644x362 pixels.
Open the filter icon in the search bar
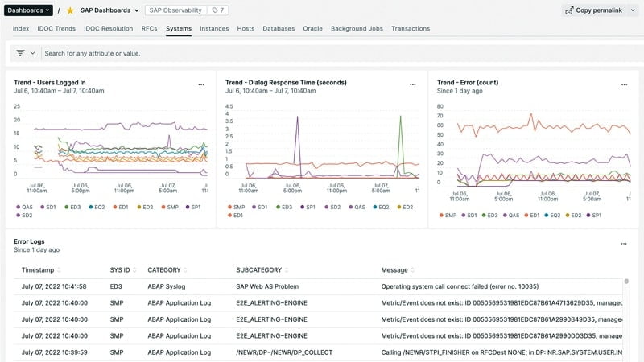point(20,53)
